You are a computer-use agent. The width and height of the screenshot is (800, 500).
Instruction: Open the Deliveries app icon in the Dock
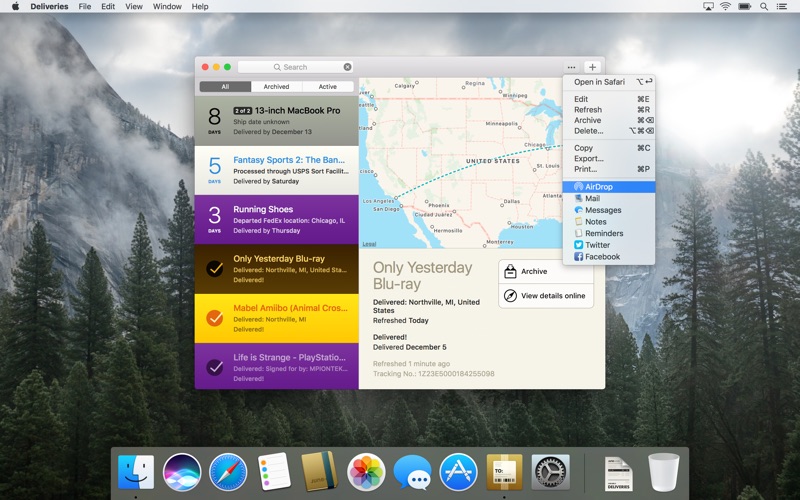coord(504,471)
